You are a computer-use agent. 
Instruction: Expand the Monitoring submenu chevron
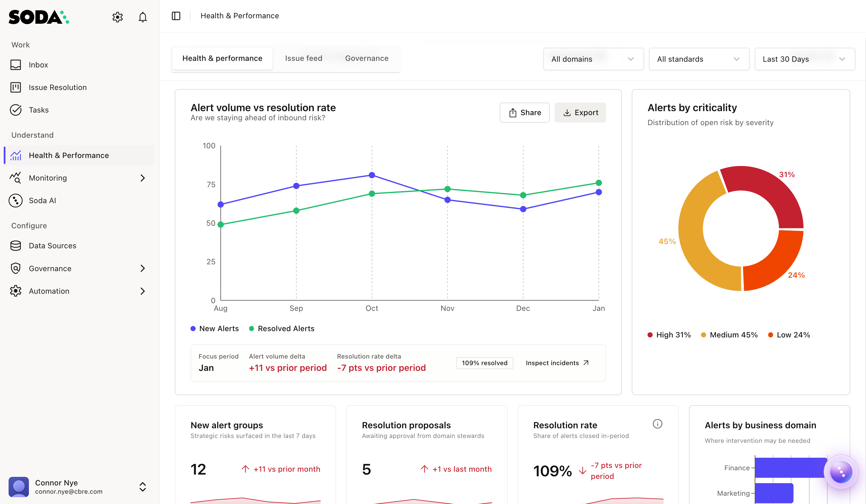coord(143,178)
